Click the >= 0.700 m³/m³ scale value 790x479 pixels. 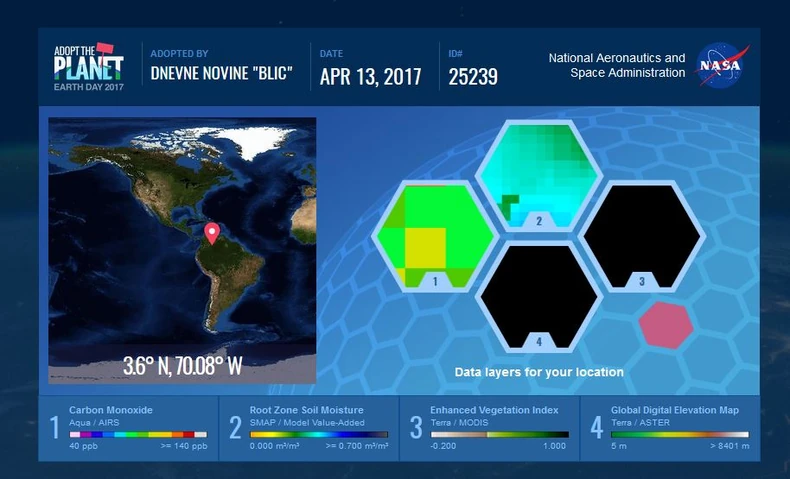coord(357,446)
